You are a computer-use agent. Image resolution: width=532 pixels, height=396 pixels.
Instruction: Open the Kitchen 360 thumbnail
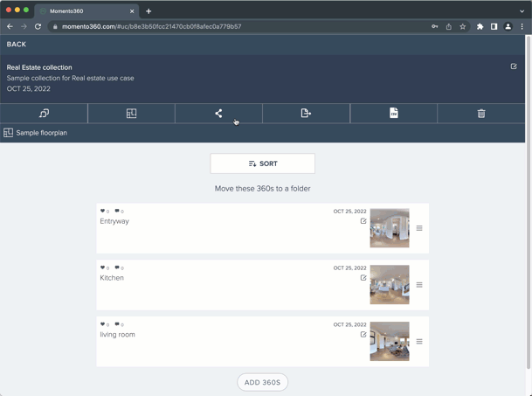click(x=390, y=285)
